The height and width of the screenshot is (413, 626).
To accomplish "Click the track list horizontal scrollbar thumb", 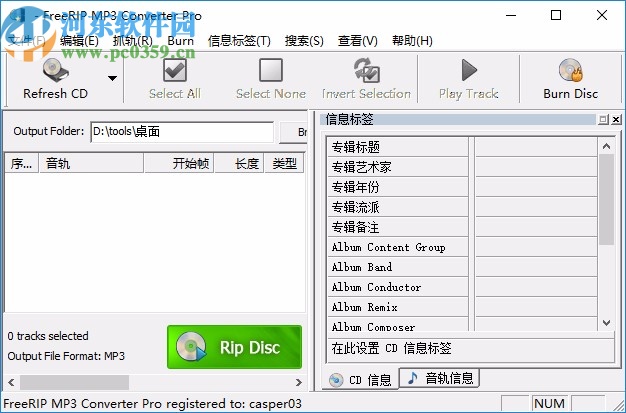I will 75,382.
